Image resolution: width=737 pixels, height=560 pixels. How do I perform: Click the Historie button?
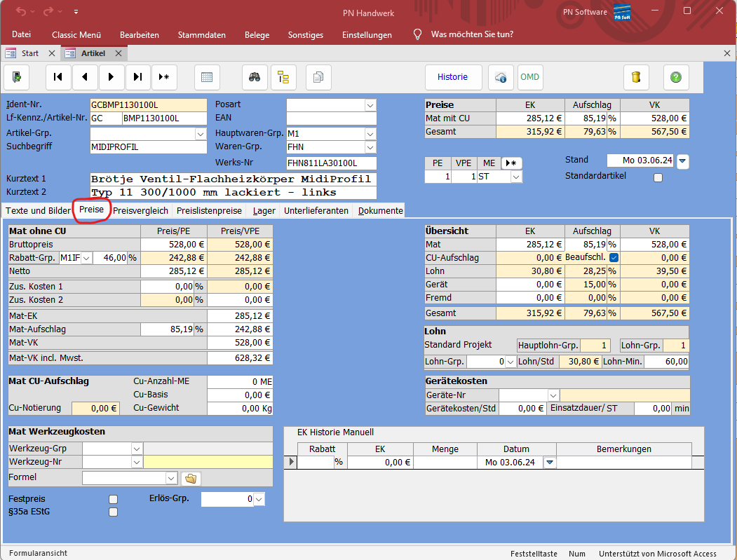tap(452, 77)
